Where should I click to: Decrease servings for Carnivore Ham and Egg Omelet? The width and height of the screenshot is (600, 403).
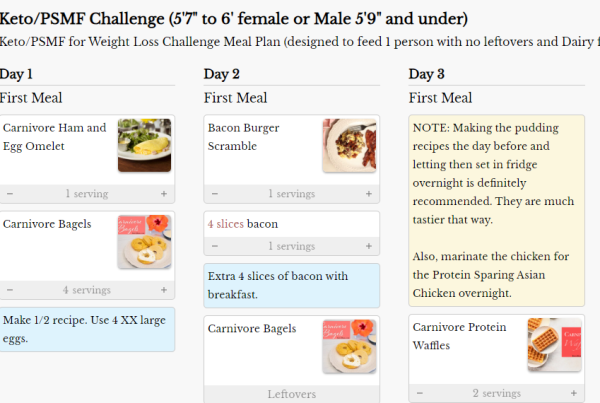click(10, 194)
